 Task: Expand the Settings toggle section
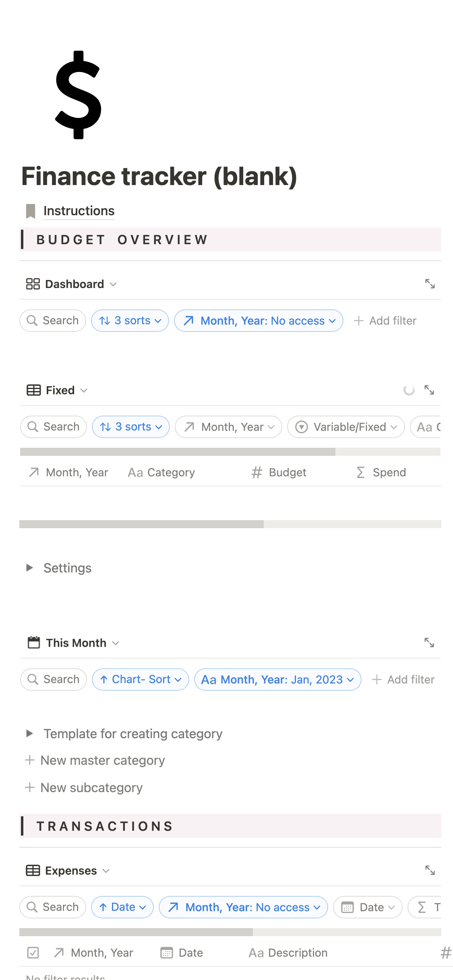coord(29,568)
